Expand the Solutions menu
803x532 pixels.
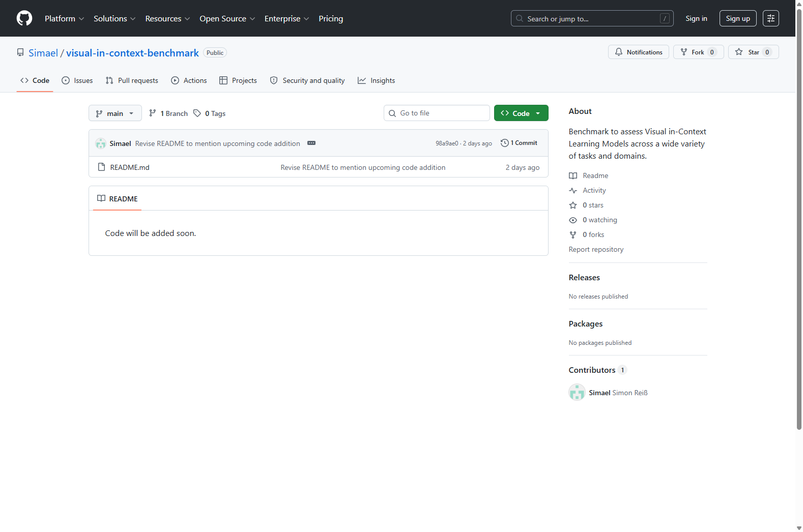(x=114, y=18)
